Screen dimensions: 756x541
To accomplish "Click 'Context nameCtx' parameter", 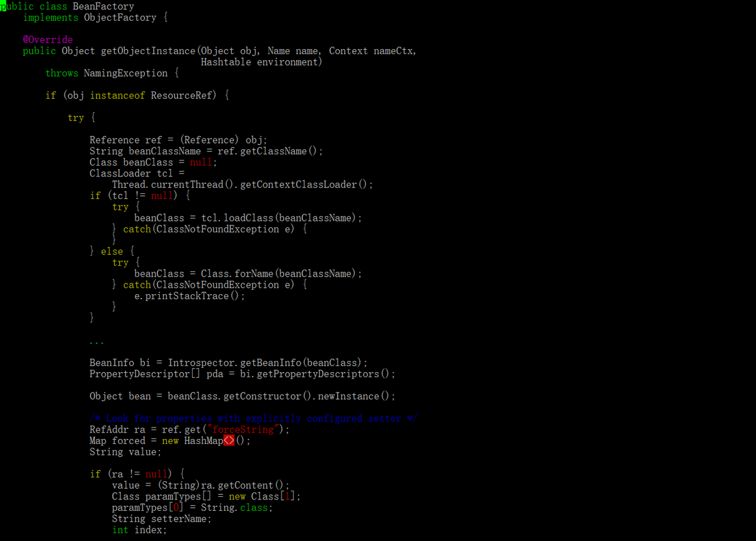I will [370, 51].
